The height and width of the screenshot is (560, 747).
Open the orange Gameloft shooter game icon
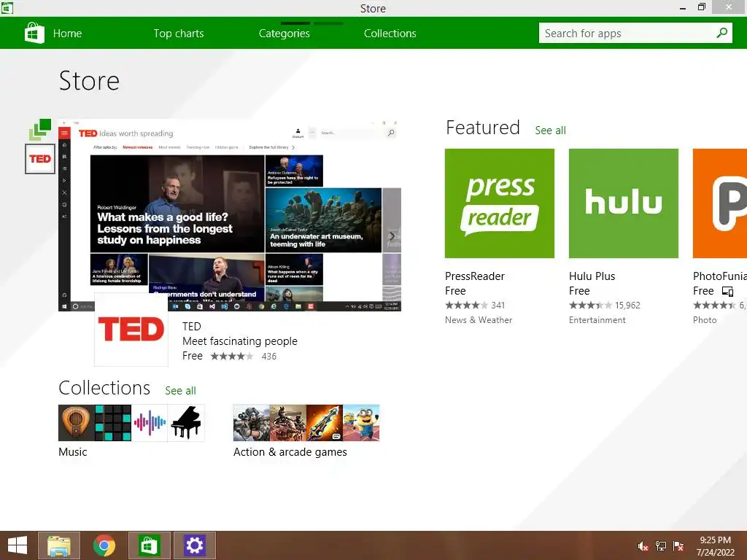pyautogui.click(x=325, y=423)
